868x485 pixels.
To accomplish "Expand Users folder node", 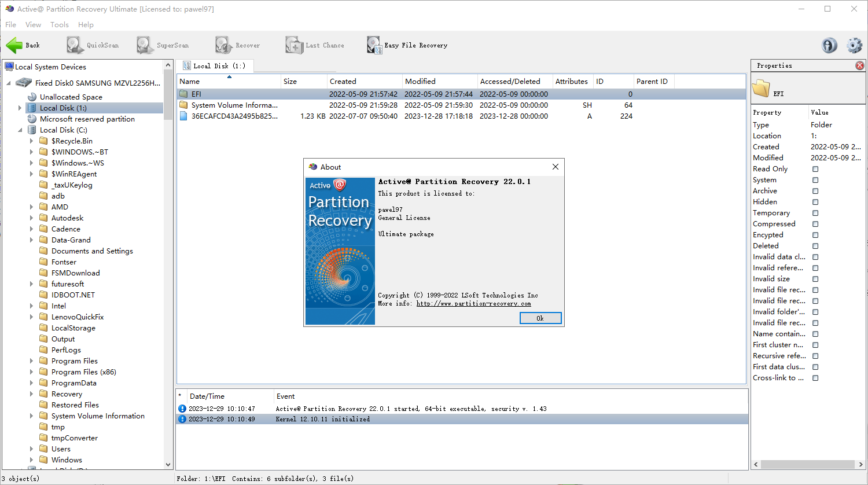I will pyautogui.click(x=31, y=449).
